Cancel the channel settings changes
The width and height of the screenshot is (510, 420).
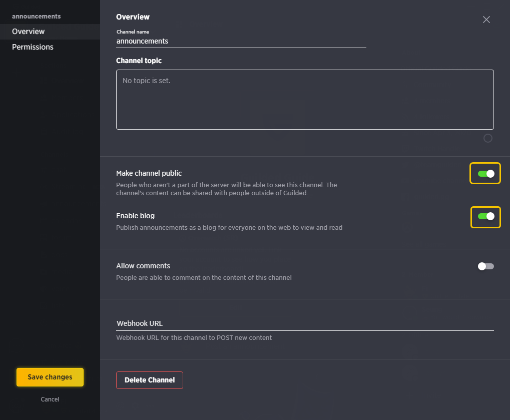[50, 399]
